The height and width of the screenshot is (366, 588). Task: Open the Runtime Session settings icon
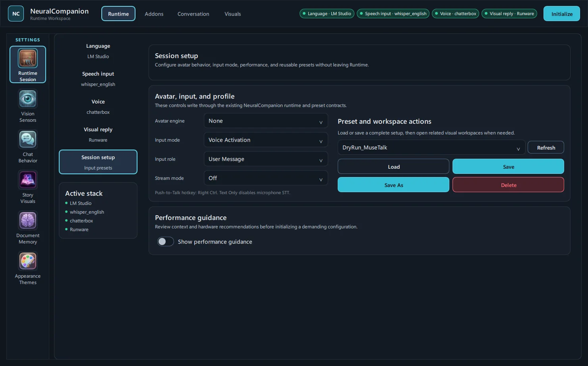click(x=28, y=64)
